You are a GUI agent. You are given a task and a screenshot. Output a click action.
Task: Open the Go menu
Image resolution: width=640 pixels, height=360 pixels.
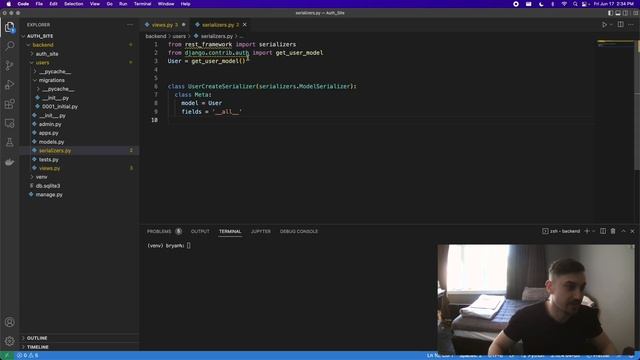tap(109, 4)
